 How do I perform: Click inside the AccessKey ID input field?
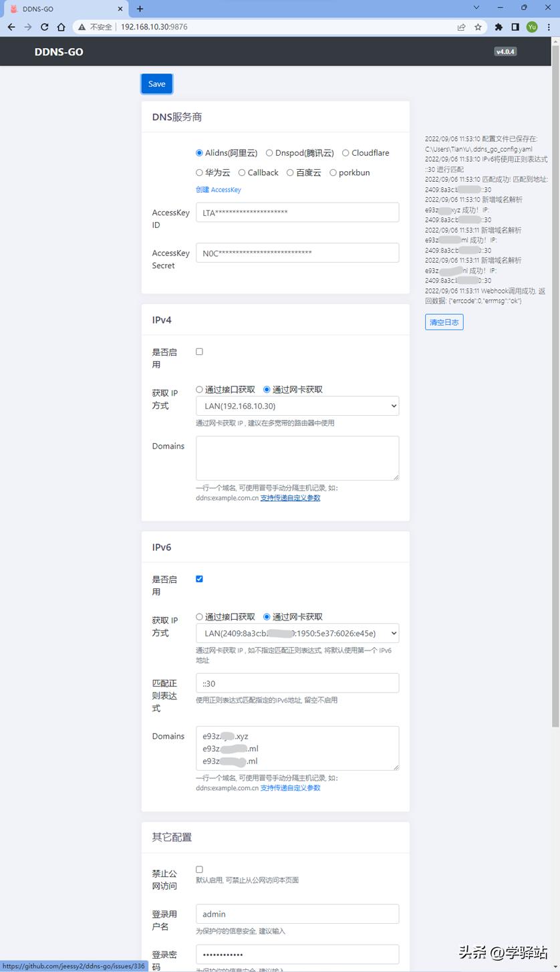(296, 212)
